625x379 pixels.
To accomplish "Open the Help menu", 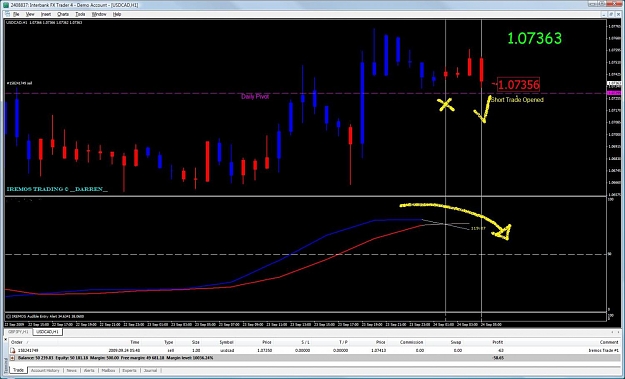I will pos(117,14).
